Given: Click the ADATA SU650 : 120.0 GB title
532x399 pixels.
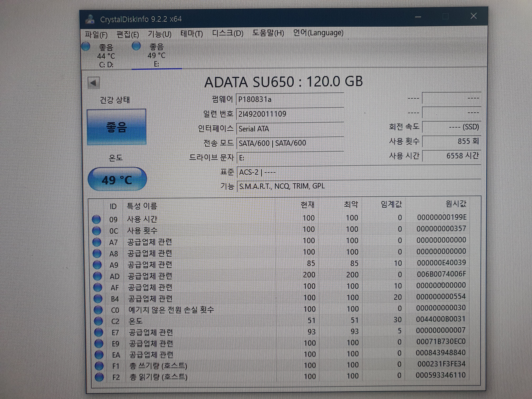Looking at the screenshot, I should [284, 82].
